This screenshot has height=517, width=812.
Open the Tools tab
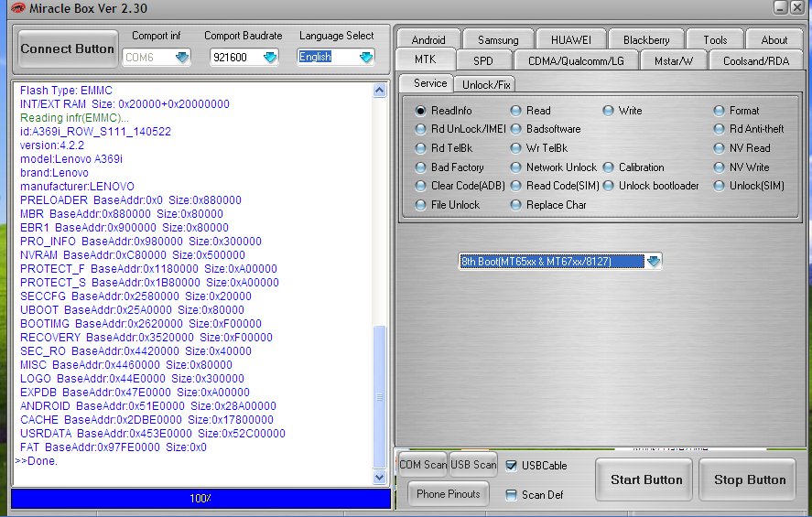tap(715, 40)
